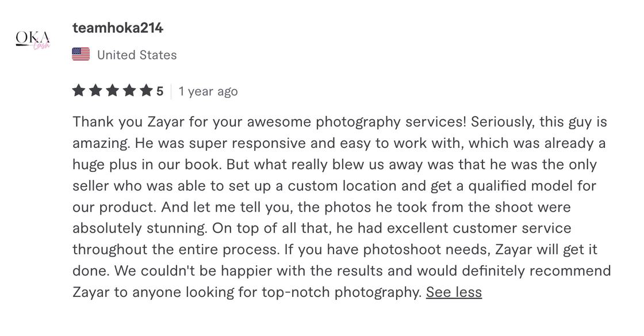This screenshot has height=336, width=644.
Task: Open the teamhoka214 username
Action: tap(118, 28)
